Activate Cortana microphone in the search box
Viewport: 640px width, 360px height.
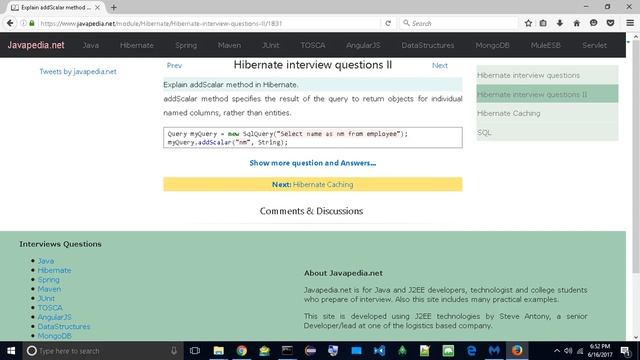pyautogui.click(x=174, y=351)
